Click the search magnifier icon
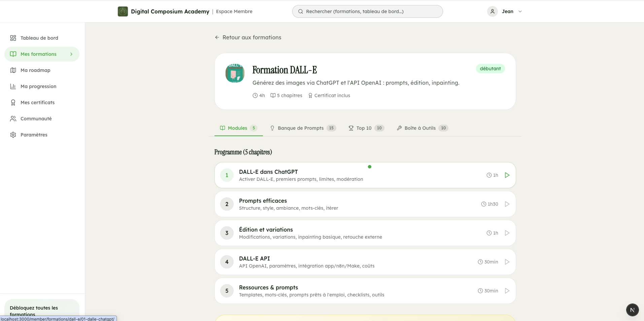Screen dimensions: 644x321 click(301, 11)
